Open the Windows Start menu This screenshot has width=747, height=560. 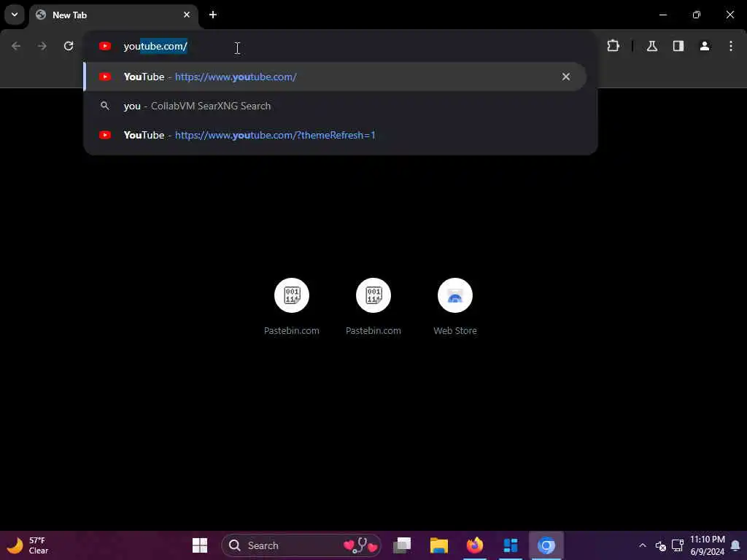click(200, 545)
